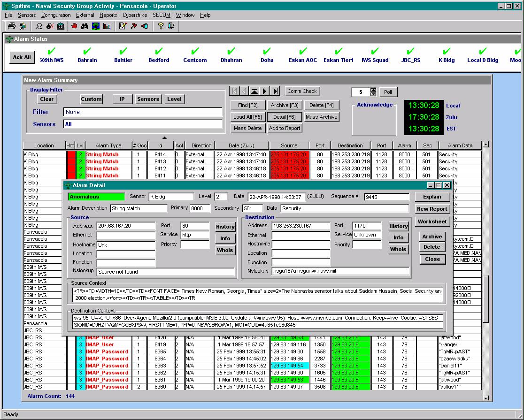Select the cyan source cell 129.83.149.54
This screenshot has width=524, height=420.
289,366
